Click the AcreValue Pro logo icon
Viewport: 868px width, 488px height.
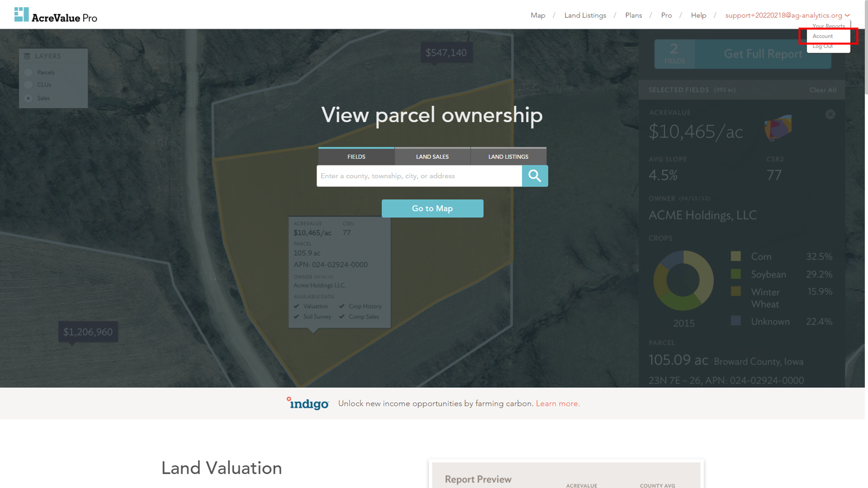(22, 14)
